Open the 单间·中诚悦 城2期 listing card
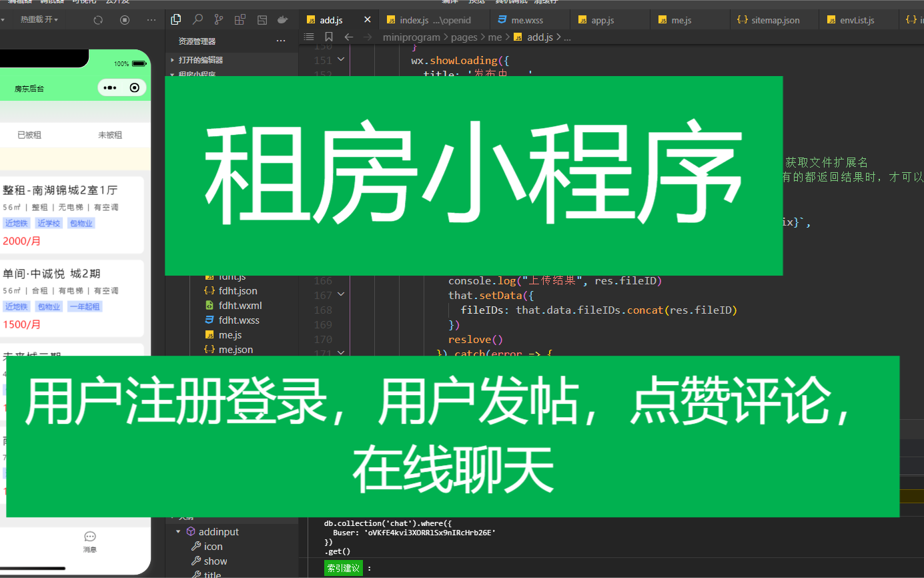 click(71, 298)
